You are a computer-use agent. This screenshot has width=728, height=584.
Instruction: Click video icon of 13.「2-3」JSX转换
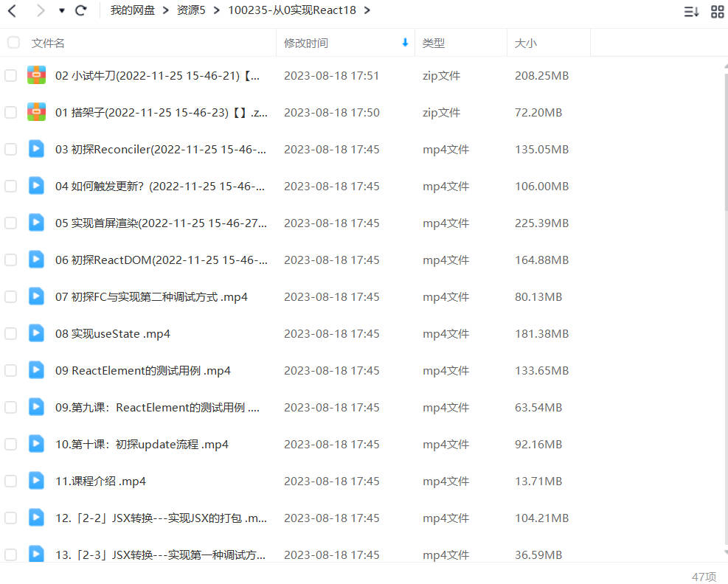pos(36,554)
